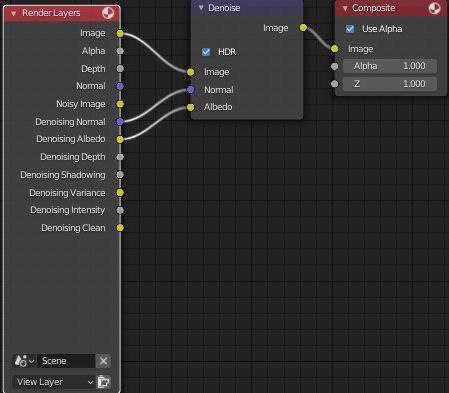The width and height of the screenshot is (449, 393).
Task: Click Denoising Intensity output socket
Action: 120,210
